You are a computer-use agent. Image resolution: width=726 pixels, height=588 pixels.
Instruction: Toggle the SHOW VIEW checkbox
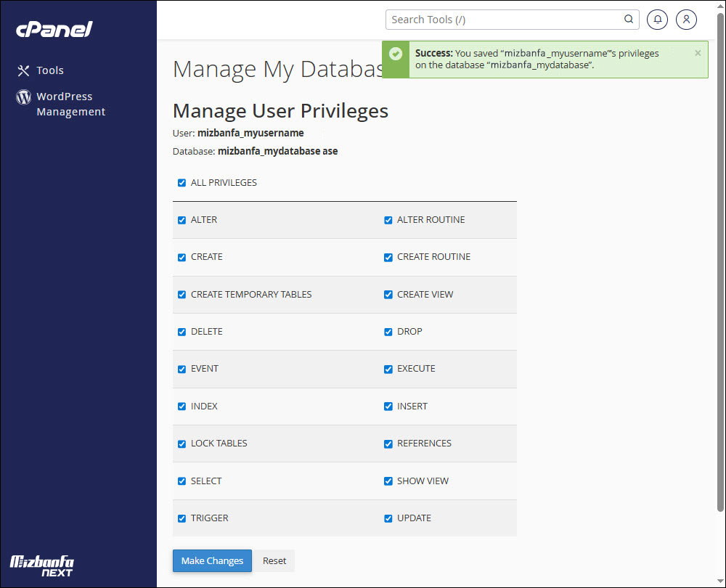(x=388, y=481)
